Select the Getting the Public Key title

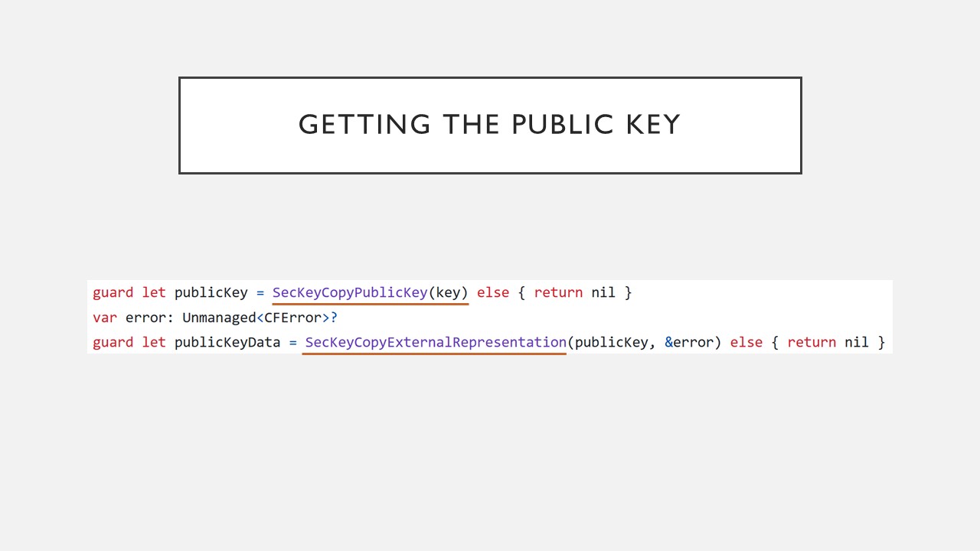(490, 125)
